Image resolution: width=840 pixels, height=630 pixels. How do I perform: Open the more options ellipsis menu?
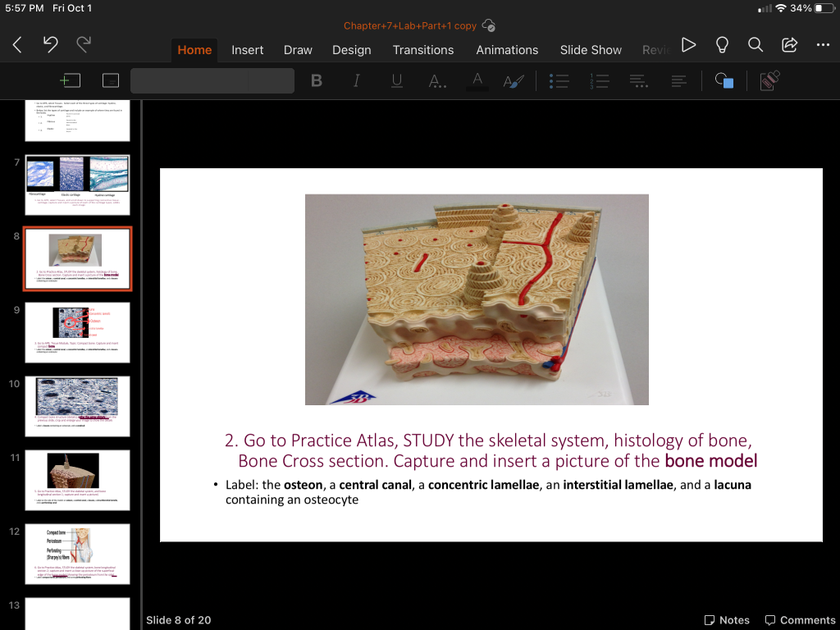pyautogui.click(x=823, y=45)
